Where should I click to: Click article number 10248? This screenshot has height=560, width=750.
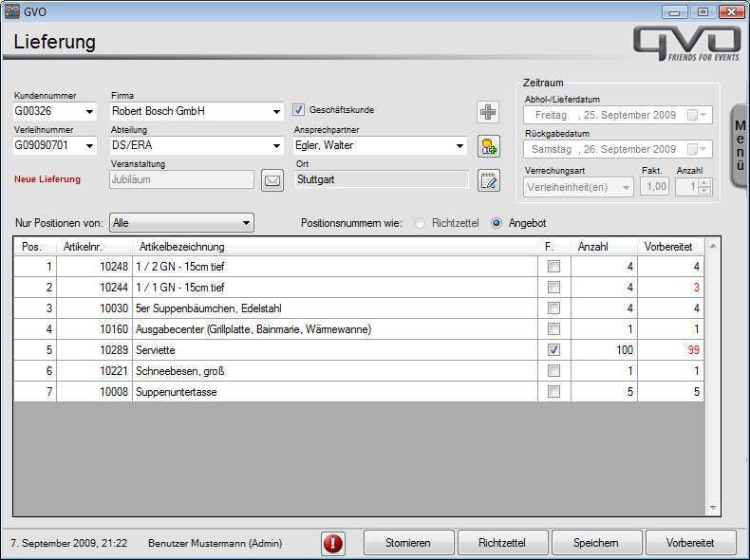[113, 267]
